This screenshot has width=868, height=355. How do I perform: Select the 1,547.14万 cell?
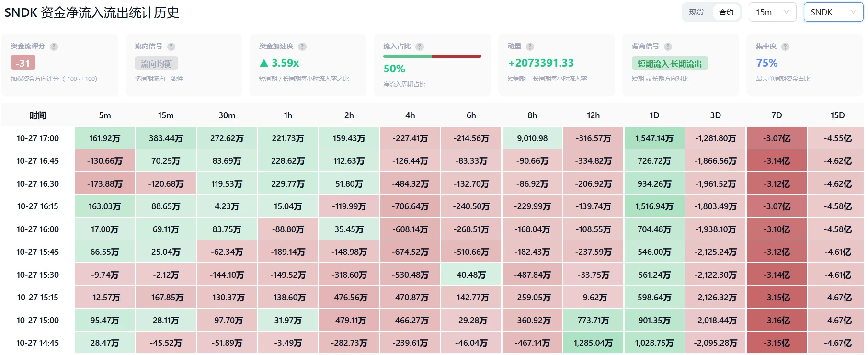click(x=654, y=138)
